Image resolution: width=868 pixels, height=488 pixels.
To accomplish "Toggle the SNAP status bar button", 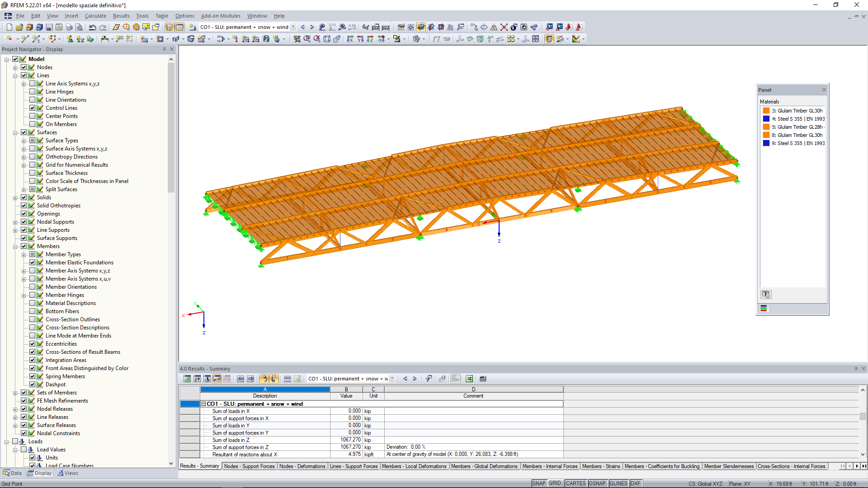I will [x=538, y=483].
